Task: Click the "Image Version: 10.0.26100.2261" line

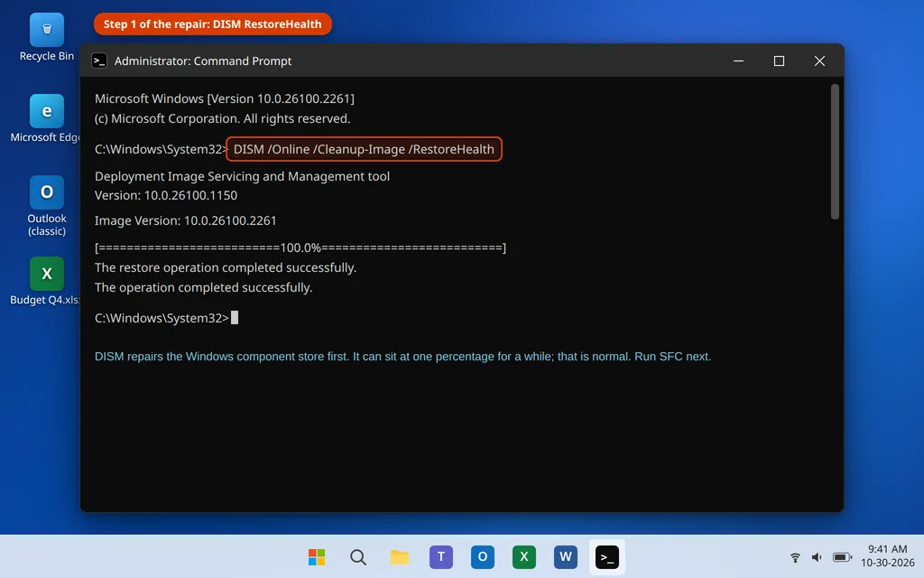Action: [x=186, y=220]
